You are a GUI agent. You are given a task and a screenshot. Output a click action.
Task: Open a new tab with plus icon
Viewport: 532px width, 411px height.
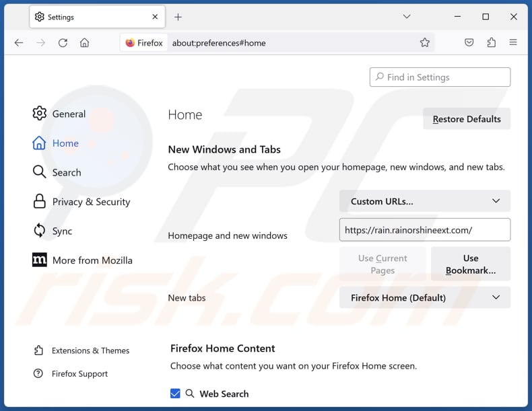point(178,17)
